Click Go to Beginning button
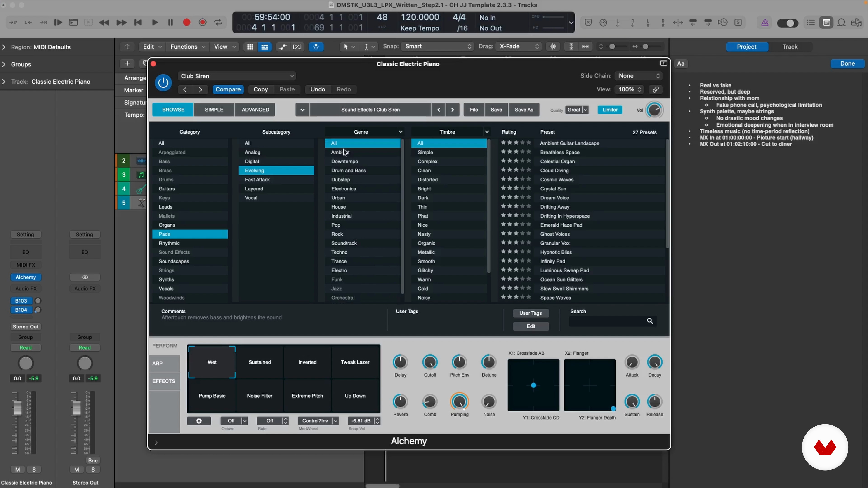This screenshot has height=488, width=868. (138, 23)
